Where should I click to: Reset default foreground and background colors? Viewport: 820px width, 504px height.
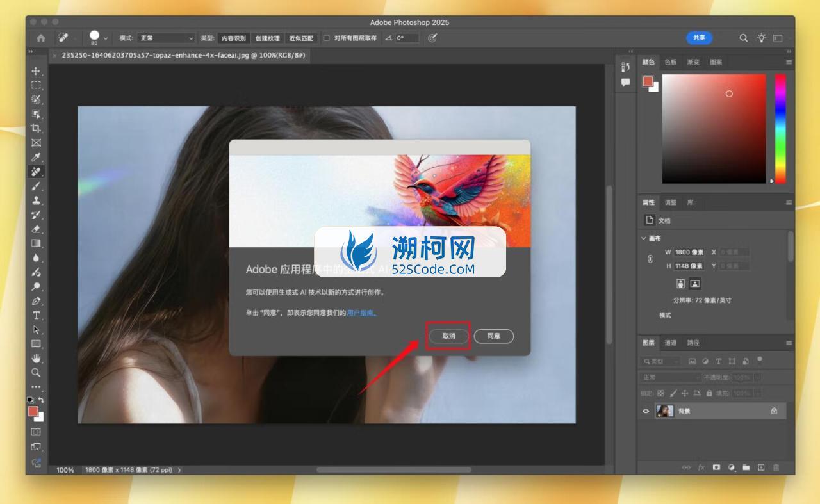tap(31, 400)
